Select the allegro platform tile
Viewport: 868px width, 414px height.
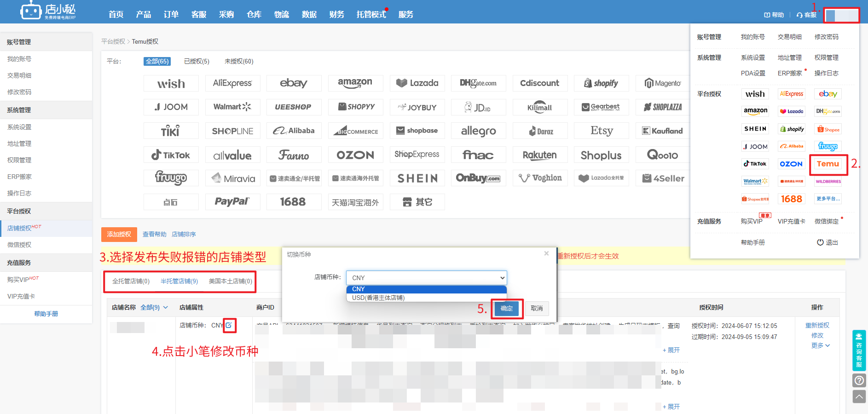click(479, 131)
